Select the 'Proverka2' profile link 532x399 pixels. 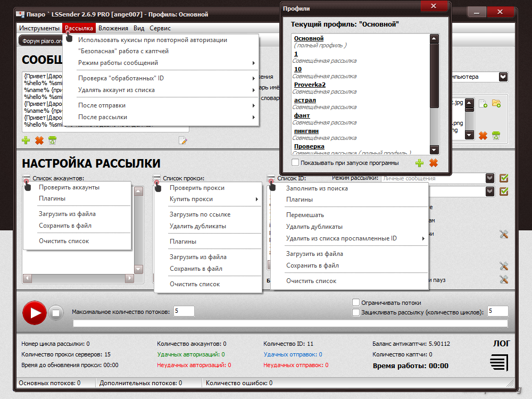[x=310, y=85]
